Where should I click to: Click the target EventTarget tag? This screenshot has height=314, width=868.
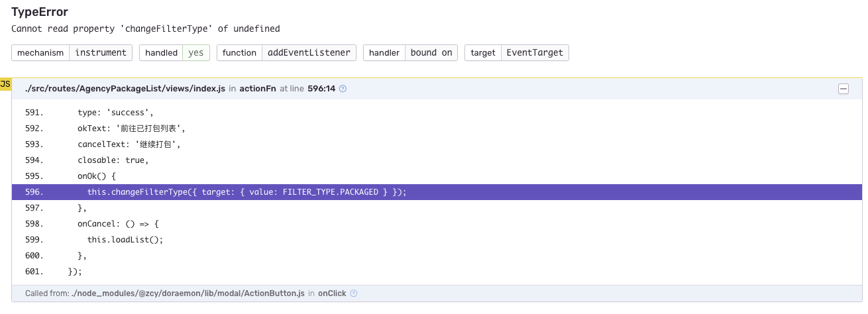pyautogui.click(x=516, y=53)
